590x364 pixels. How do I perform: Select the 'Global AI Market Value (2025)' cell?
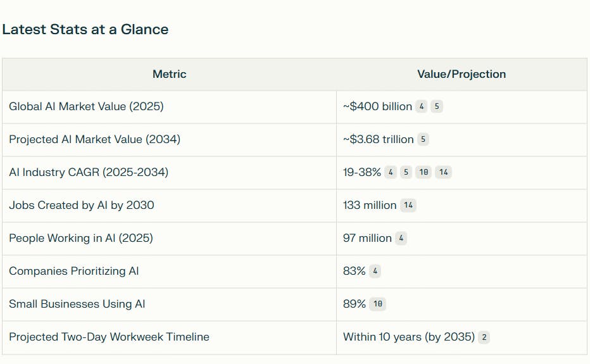pos(86,106)
